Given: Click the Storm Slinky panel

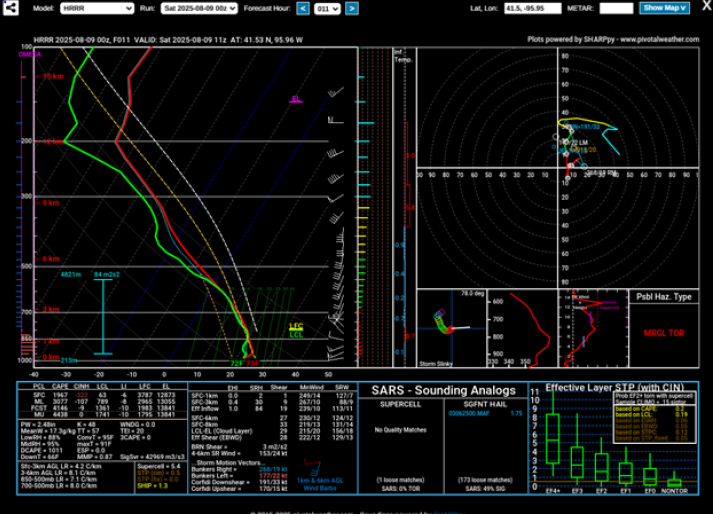Looking at the screenshot, I should [x=452, y=328].
